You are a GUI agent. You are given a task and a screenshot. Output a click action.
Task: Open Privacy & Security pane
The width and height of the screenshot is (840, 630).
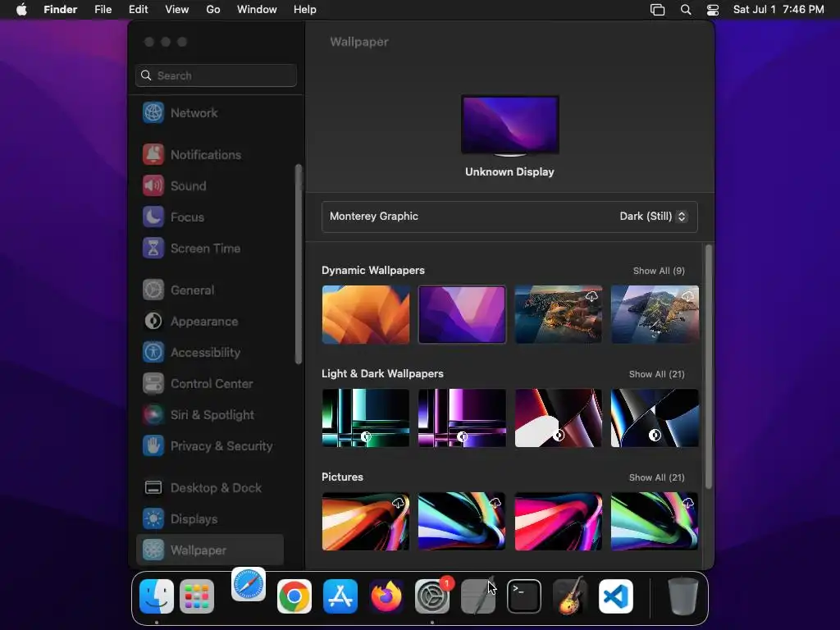pos(209,445)
